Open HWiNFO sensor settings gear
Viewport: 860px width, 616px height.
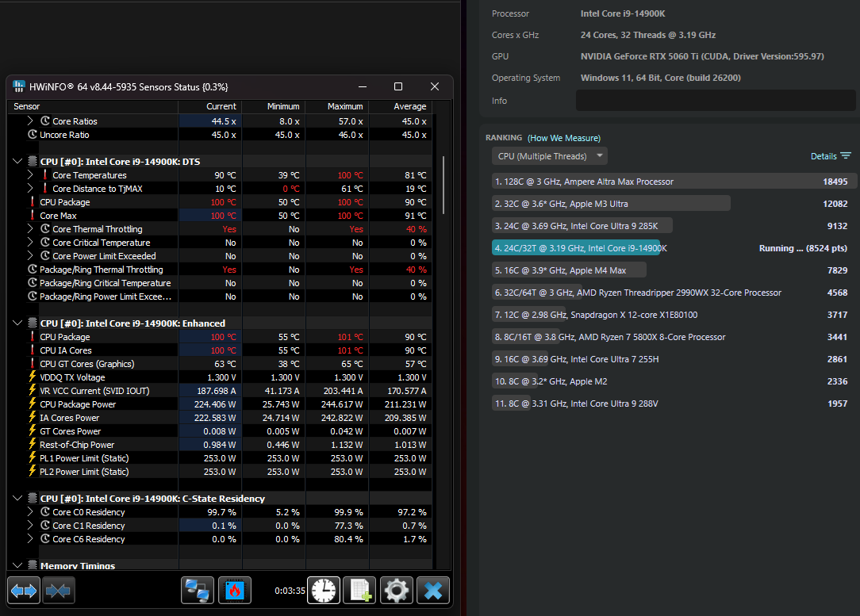click(x=397, y=591)
